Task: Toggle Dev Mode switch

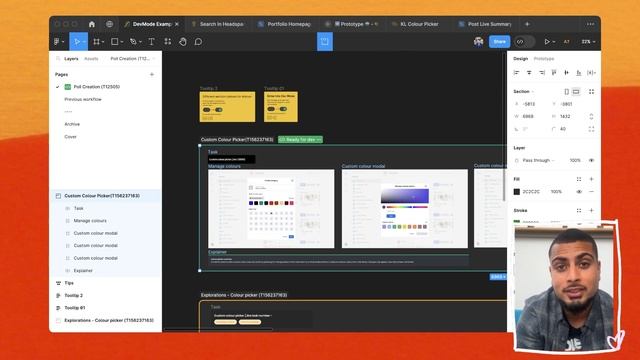Action: click(524, 42)
